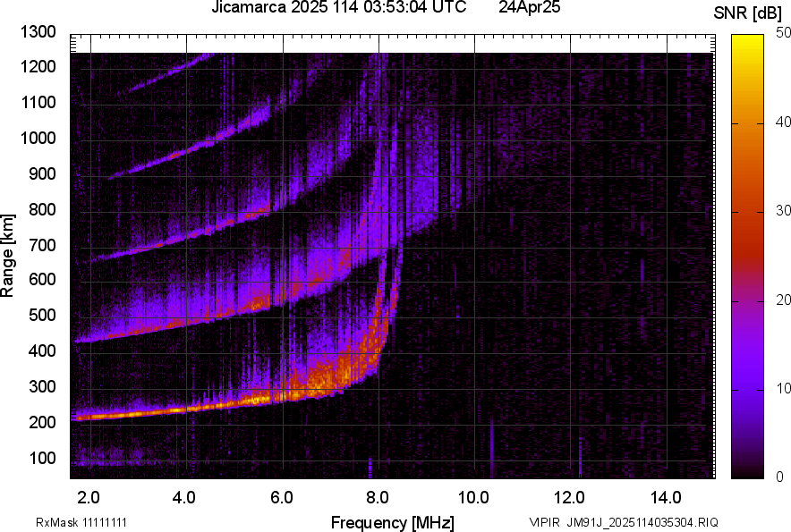The height and width of the screenshot is (532, 791).
Task: Click the frequency tick label '14.0'
Action: [666, 498]
